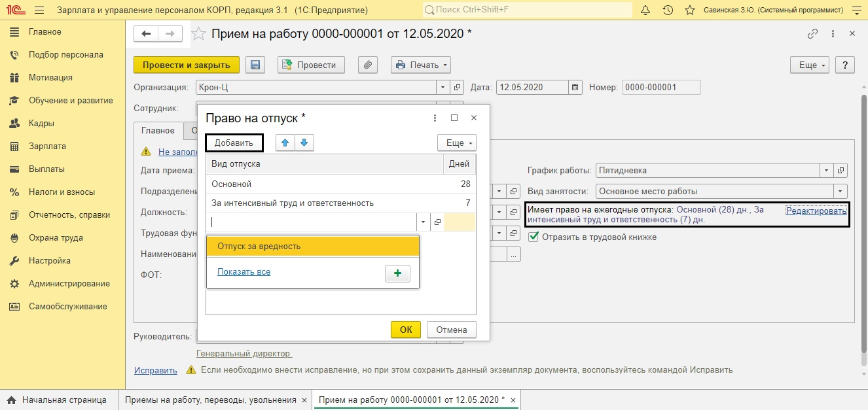Expand vacation type field dropdown arrow
This screenshot has width=868, height=410.
pyautogui.click(x=423, y=222)
